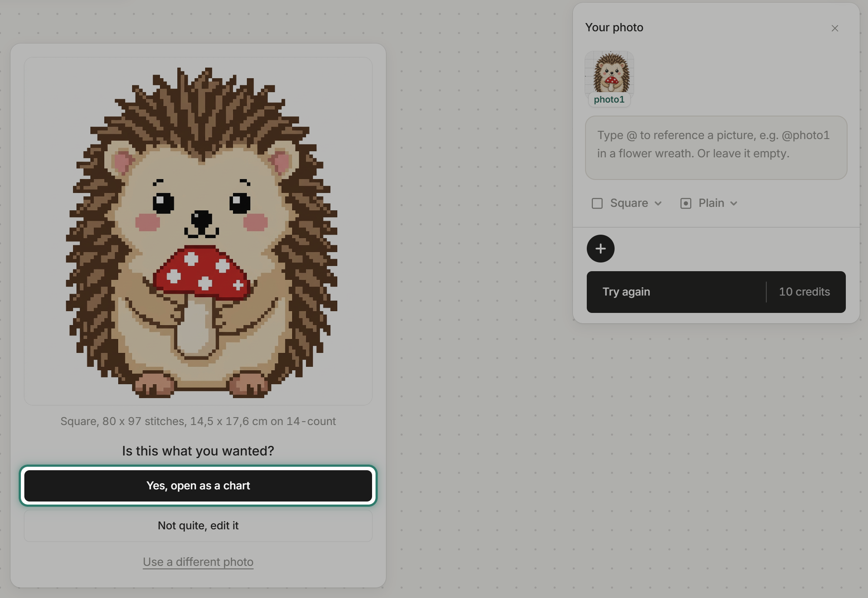Image resolution: width=868 pixels, height=598 pixels.
Task: Close the Your photo panel
Action: pyautogui.click(x=835, y=28)
